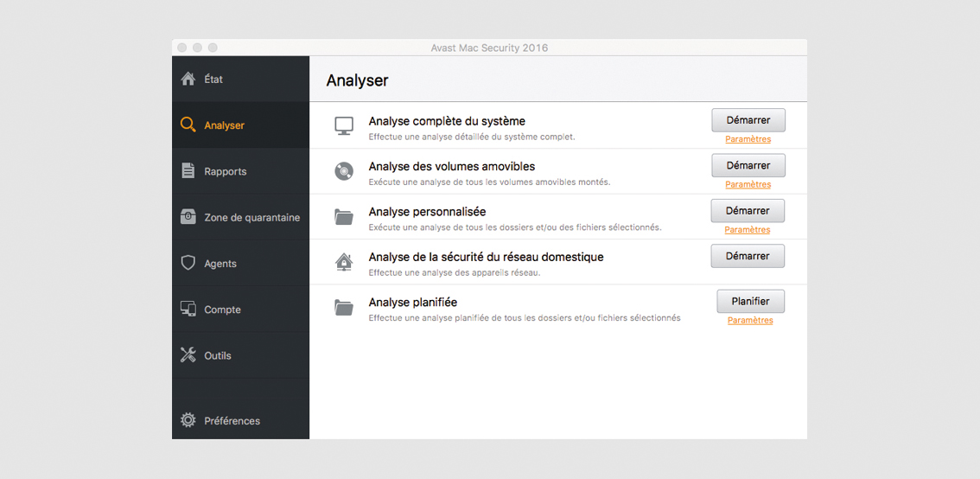980x479 pixels.
Task: Select the Analyser sidebar item
Action: (x=240, y=125)
